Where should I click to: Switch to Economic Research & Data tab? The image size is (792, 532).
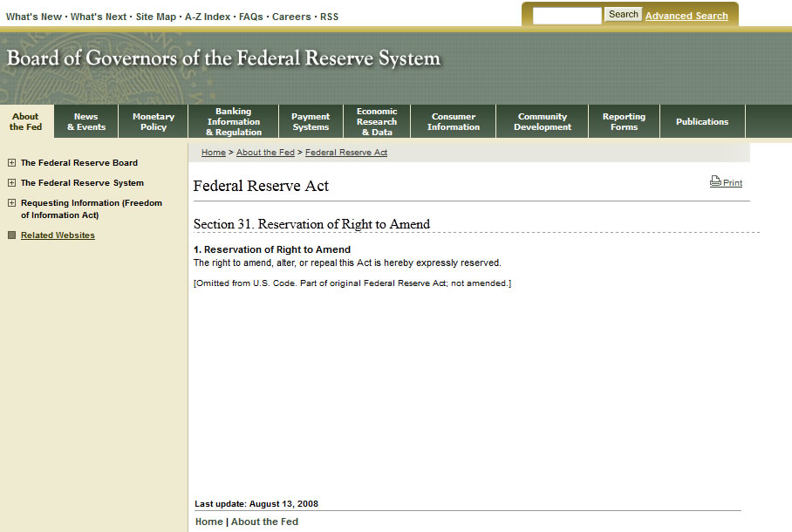click(x=377, y=121)
